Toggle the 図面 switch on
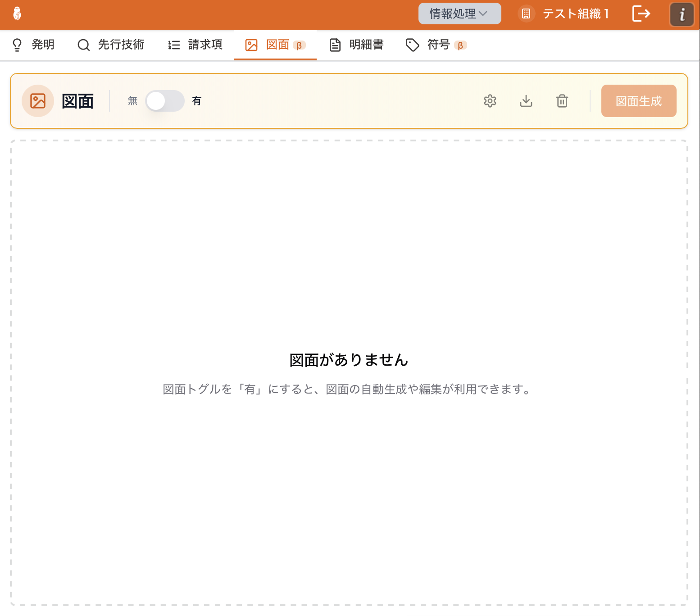 pos(164,101)
